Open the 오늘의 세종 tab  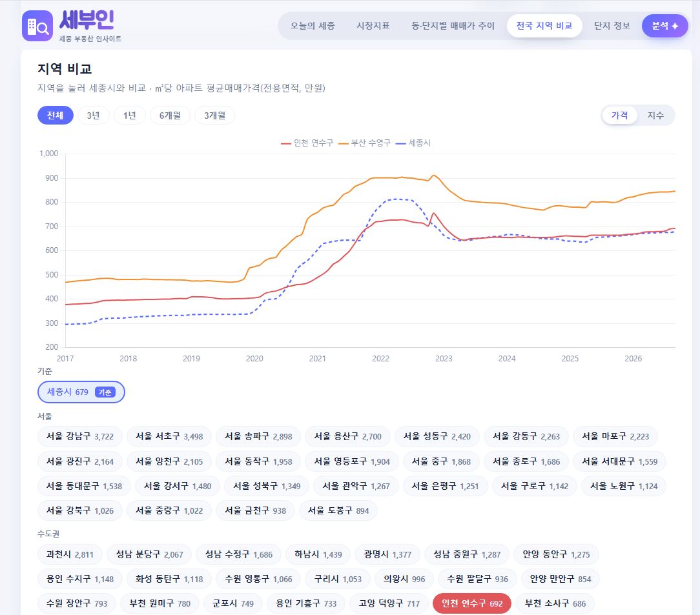click(x=313, y=26)
